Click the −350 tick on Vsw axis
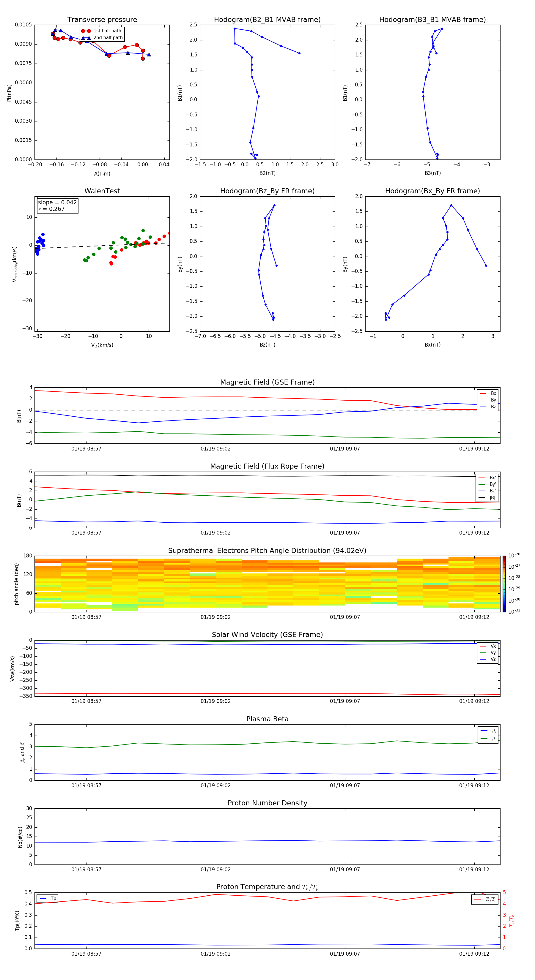The width and height of the screenshot is (535, 980). [x=26, y=696]
